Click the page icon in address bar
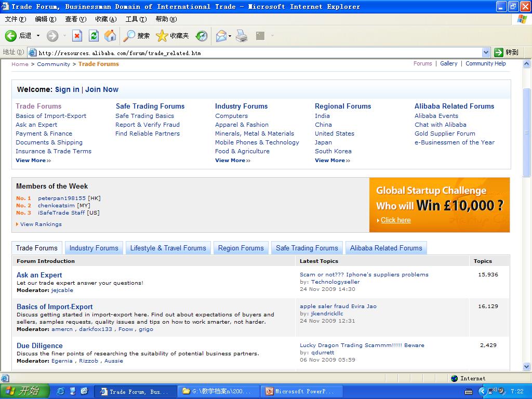The height and width of the screenshot is (399, 532). [x=33, y=52]
